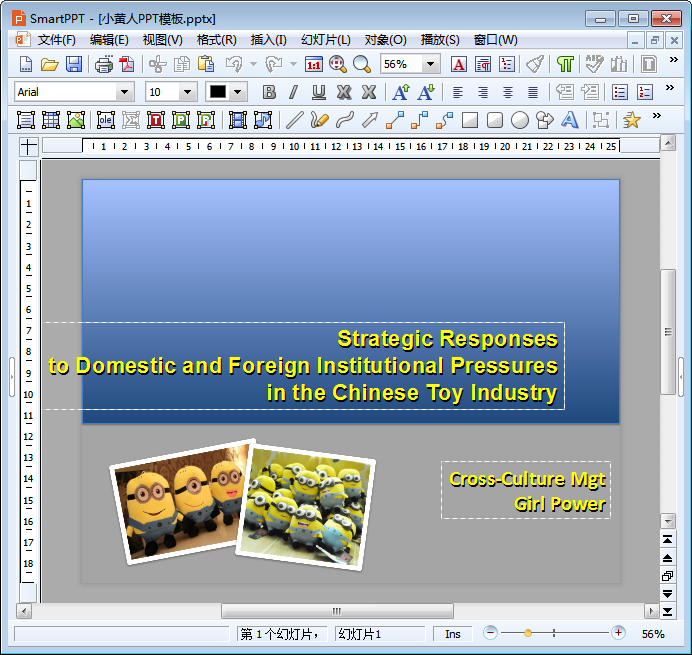Open the 插入(I) menu
Screen dimensions: 692x655
(x=268, y=40)
